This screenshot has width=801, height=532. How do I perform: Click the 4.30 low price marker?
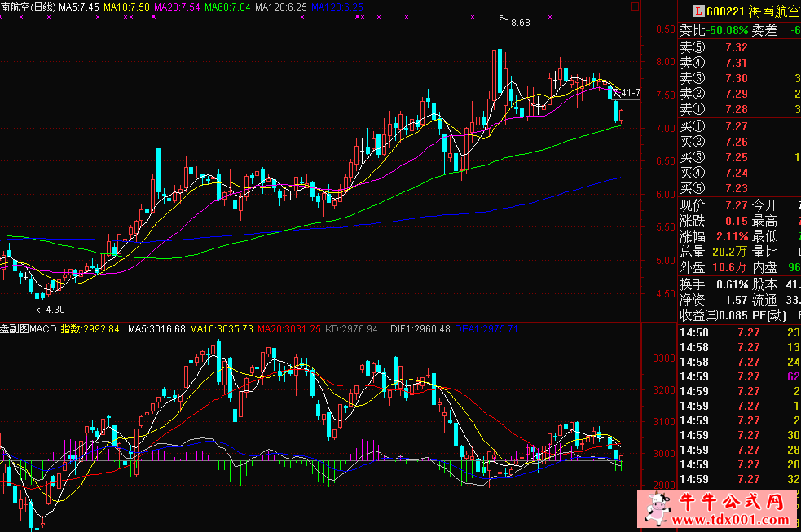(55, 310)
